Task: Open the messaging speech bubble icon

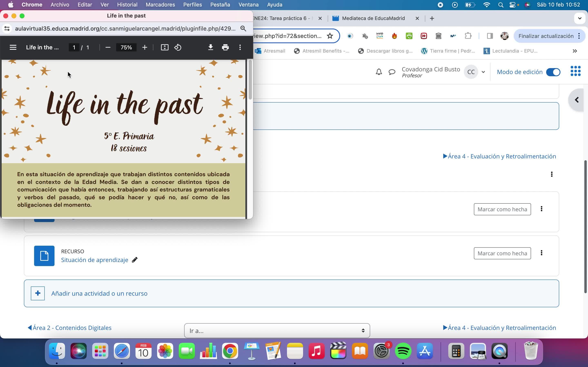Action: coord(392,72)
